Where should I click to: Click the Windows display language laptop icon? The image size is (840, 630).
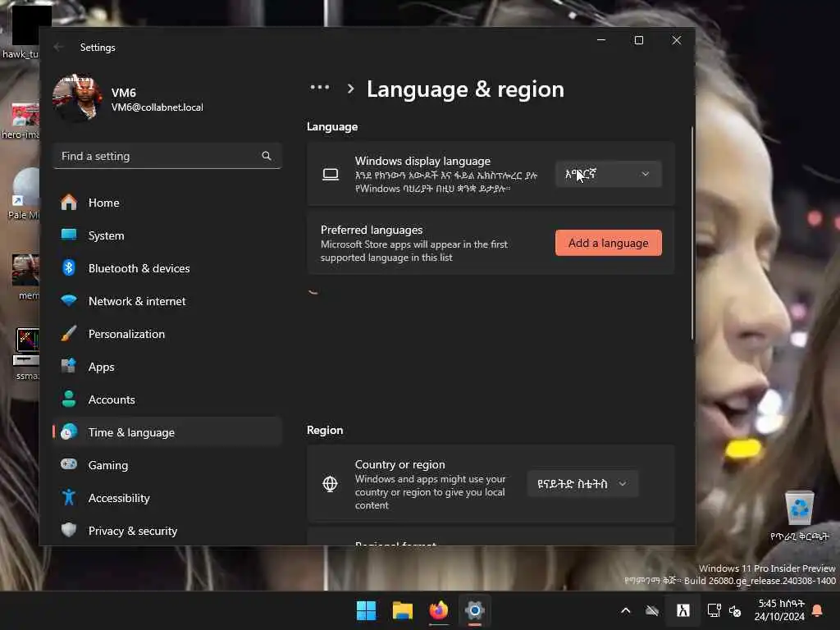tap(331, 174)
